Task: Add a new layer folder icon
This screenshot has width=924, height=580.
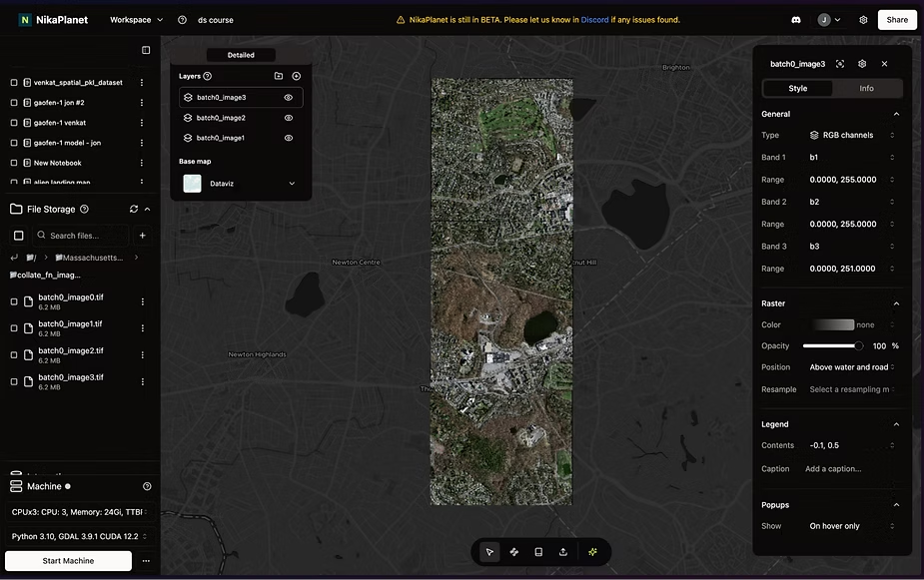Action: tap(279, 76)
